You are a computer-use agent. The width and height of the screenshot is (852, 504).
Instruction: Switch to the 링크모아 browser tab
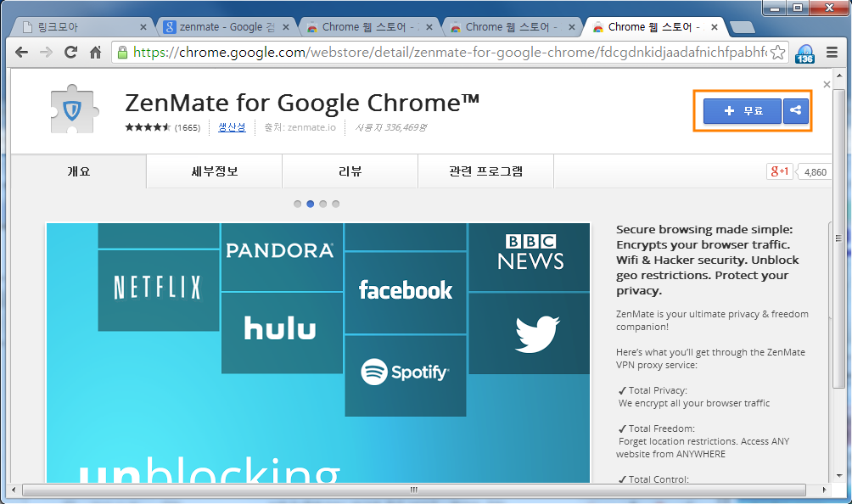pyautogui.click(x=81, y=27)
